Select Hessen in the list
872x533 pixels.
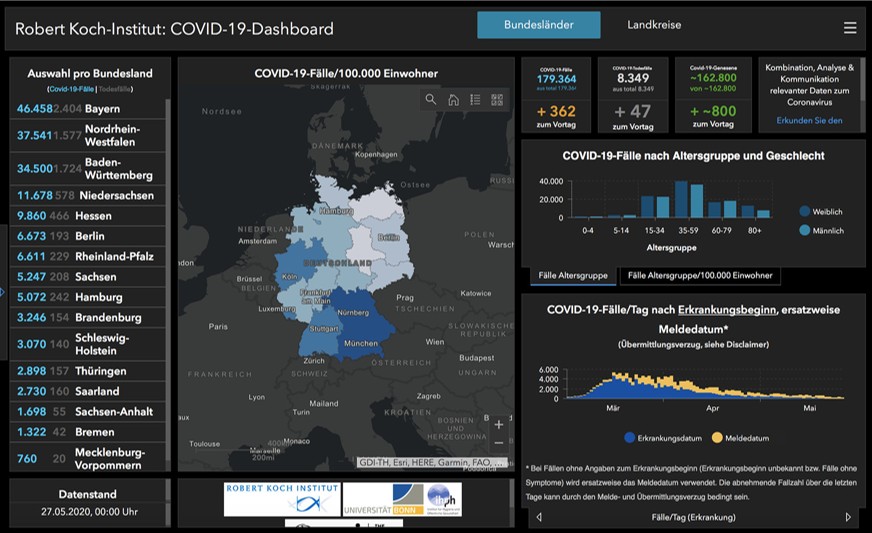88,216
